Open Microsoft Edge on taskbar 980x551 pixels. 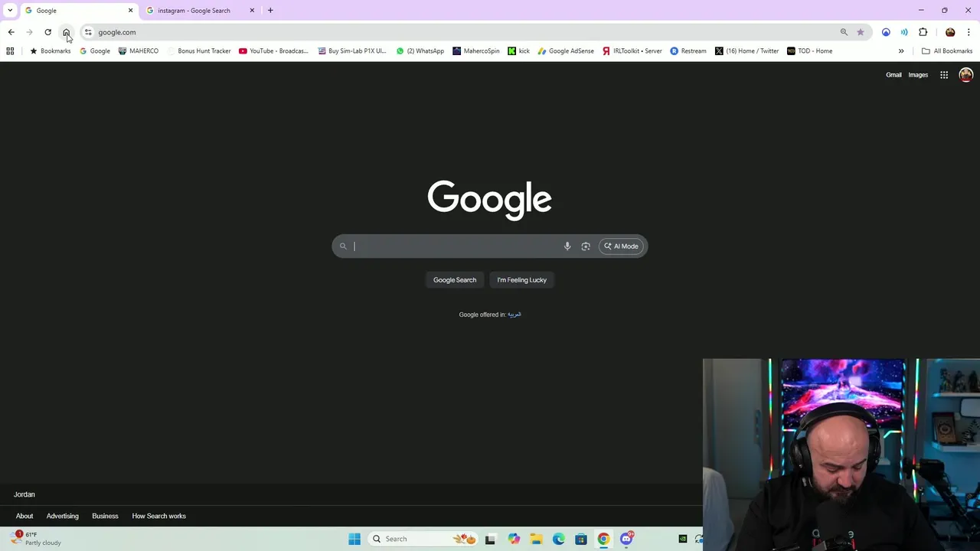point(559,539)
